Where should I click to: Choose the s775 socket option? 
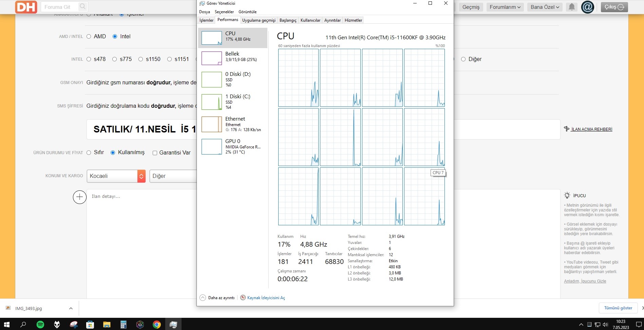114,59
